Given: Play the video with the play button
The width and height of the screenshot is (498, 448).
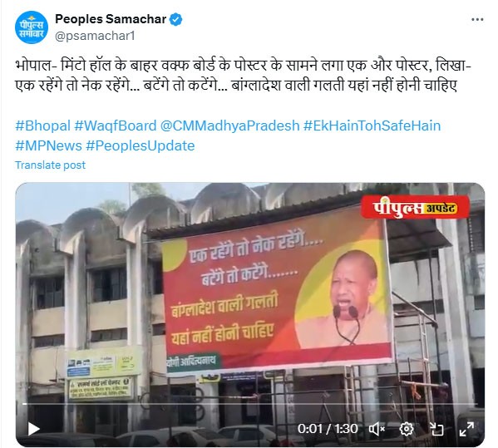Looking at the screenshot, I should coord(33,429).
